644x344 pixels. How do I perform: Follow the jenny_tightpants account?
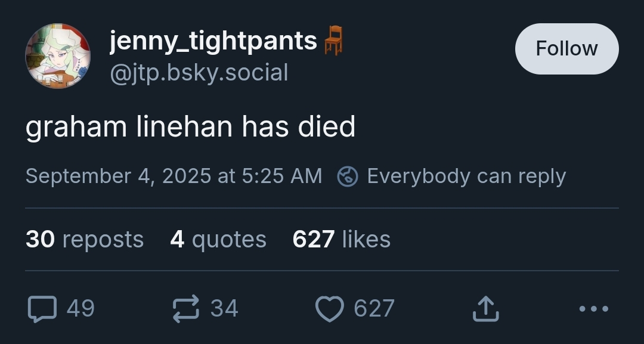(x=566, y=49)
